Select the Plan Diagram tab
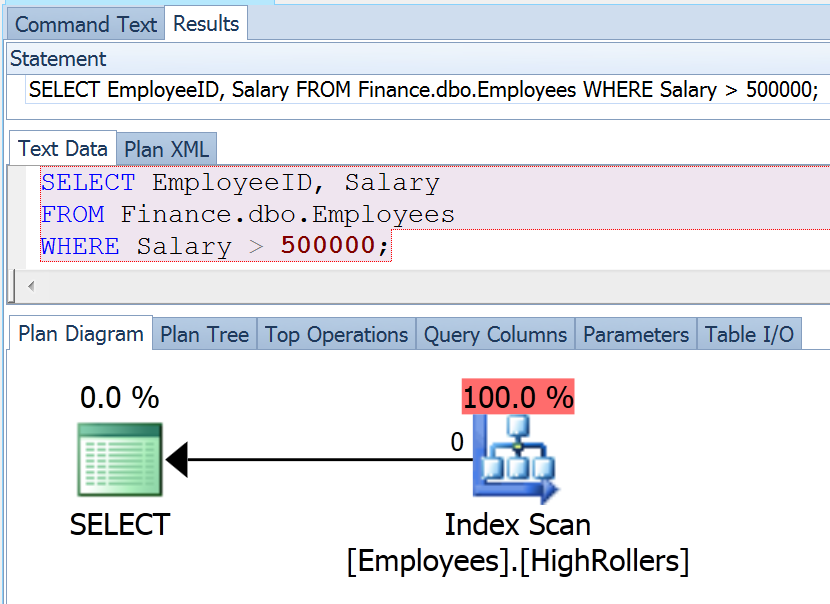 (81, 334)
